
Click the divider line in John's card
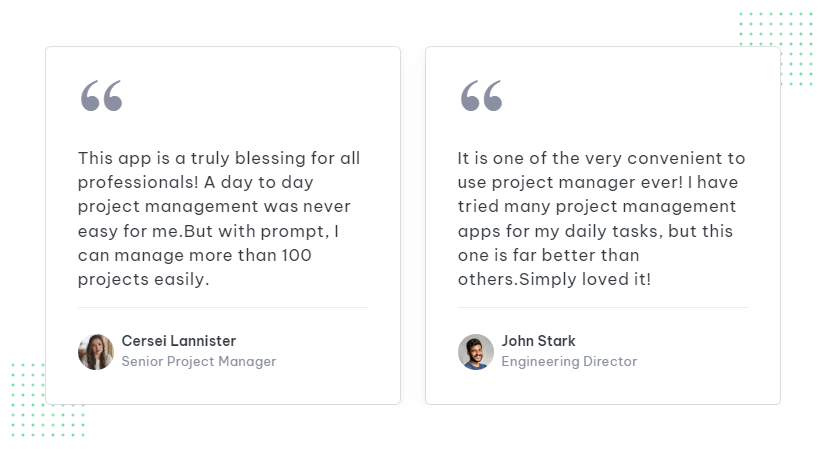(603, 307)
